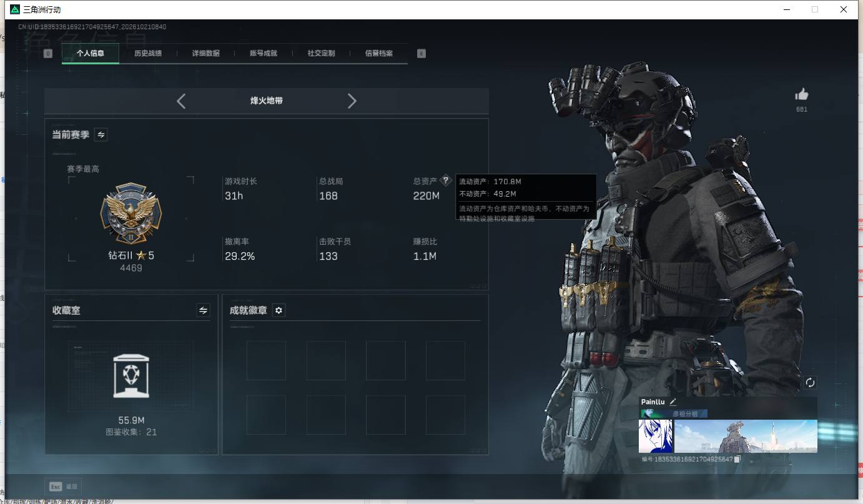Edit the Painllu nickname with pencil icon
863x504 pixels.
[673, 402]
